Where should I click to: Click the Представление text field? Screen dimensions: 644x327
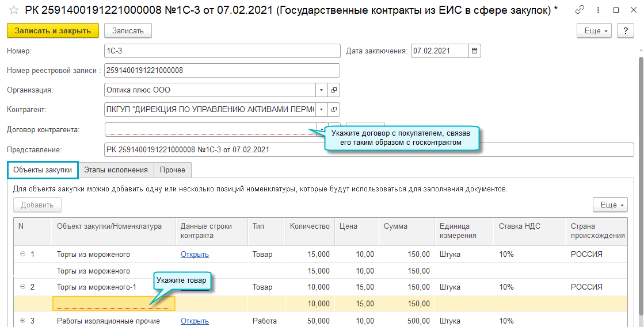[x=369, y=149]
